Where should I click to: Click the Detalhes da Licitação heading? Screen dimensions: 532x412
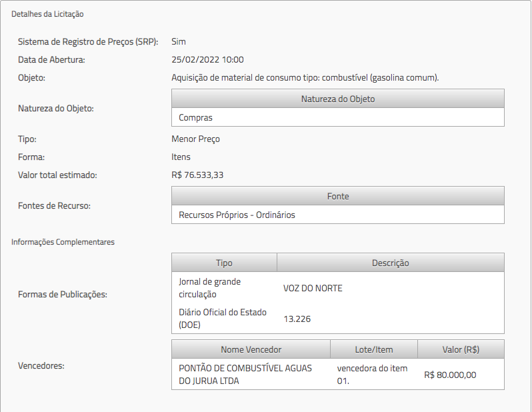[x=47, y=13]
